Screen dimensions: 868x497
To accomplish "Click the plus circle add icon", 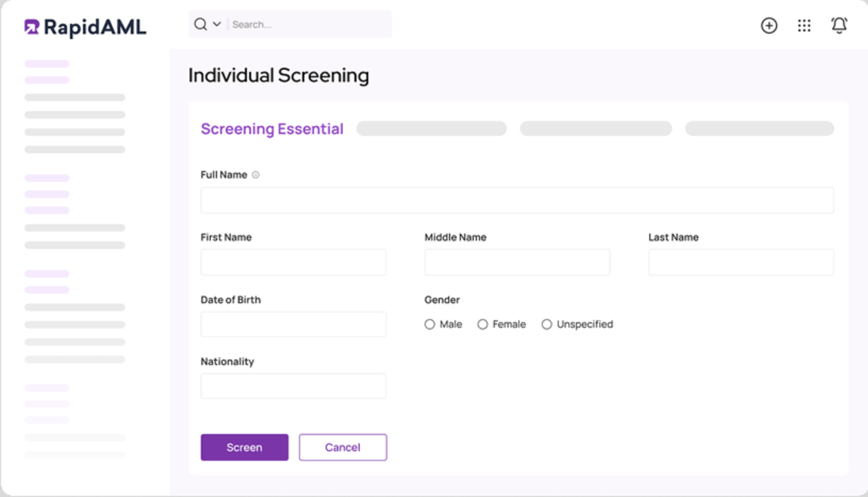I will point(768,26).
